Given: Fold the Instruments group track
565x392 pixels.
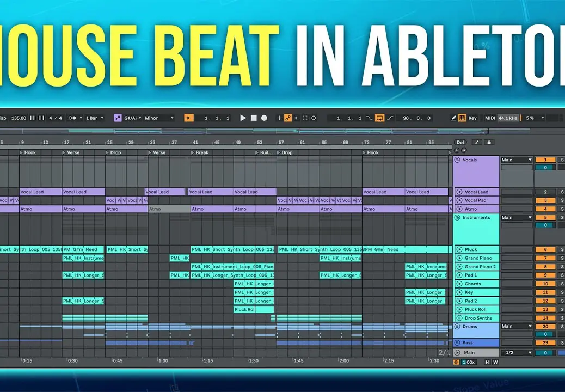Looking at the screenshot, I should click(x=457, y=217).
